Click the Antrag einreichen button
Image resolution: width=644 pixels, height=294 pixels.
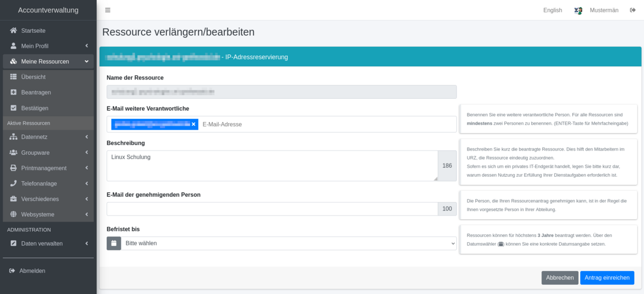tap(607, 278)
